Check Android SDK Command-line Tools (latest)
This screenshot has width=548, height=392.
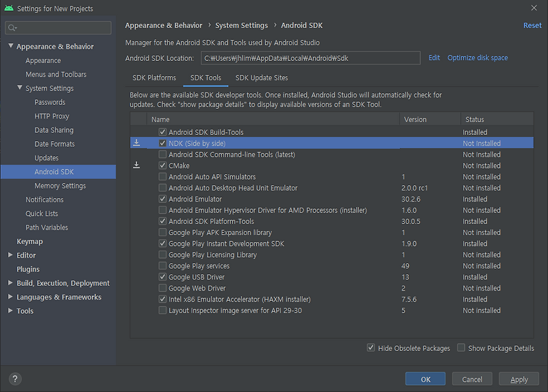(162, 155)
